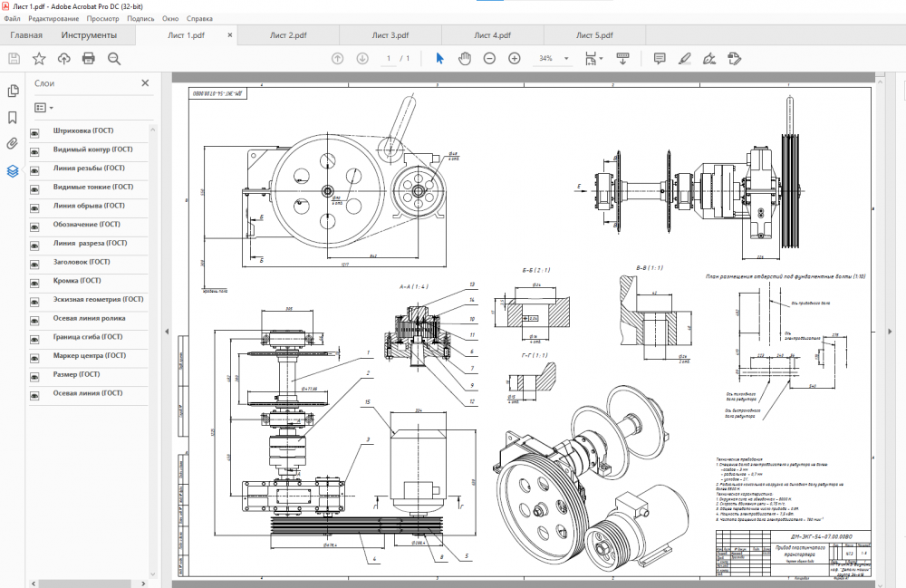Switch to the Лист 3.pdf tab
The height and width of the screenshot is (588, 906).
(390, 35)
